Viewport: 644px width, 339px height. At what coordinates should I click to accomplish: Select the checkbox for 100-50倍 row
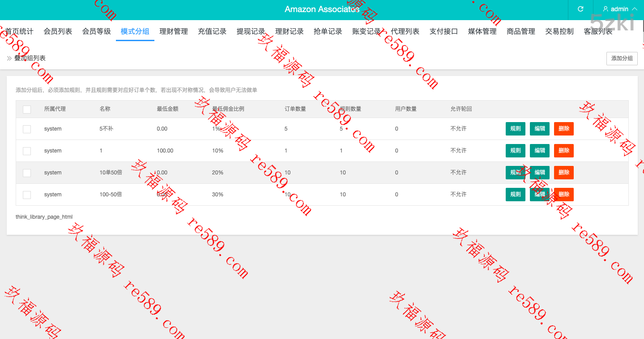(27, 195)
